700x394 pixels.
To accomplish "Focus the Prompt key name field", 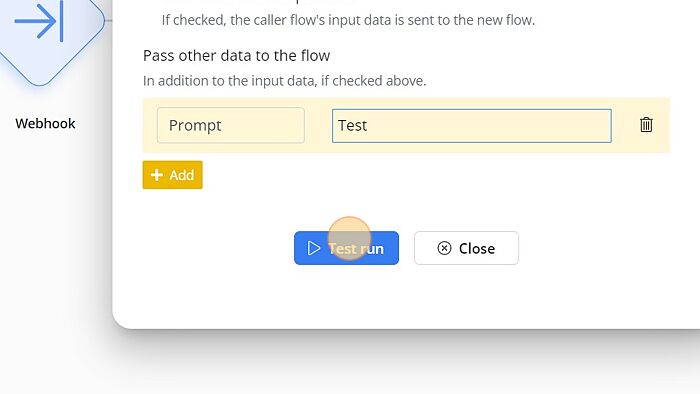I will [x=231, y=125].
